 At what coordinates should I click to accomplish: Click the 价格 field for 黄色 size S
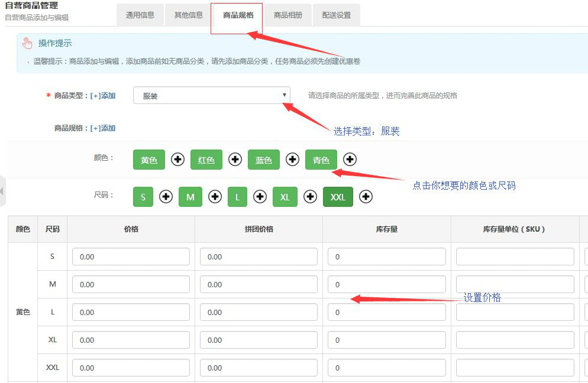point(131,257)
